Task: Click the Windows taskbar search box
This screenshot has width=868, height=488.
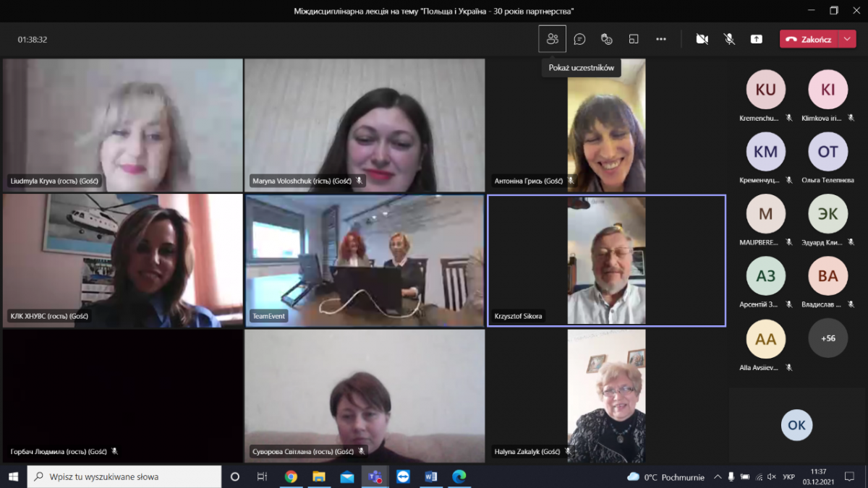Action: click(124, 476)
